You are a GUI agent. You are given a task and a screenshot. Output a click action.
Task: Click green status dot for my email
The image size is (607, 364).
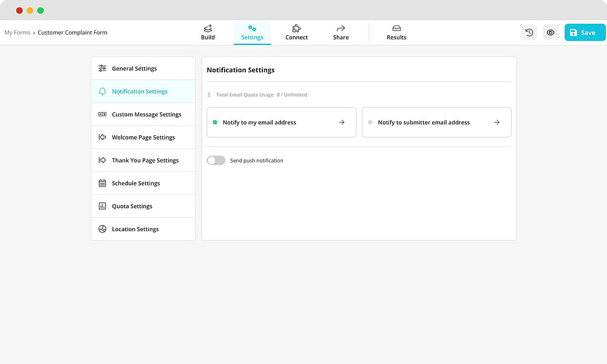pos(215,122)
